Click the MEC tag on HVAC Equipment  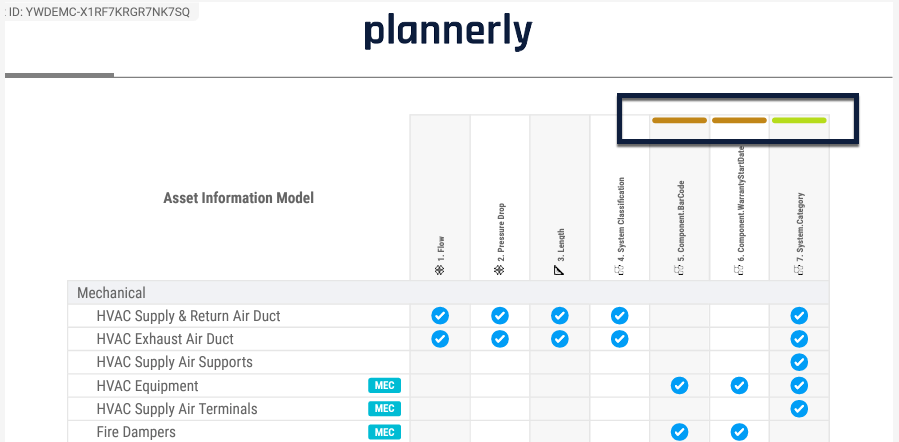tap(384, 385)
